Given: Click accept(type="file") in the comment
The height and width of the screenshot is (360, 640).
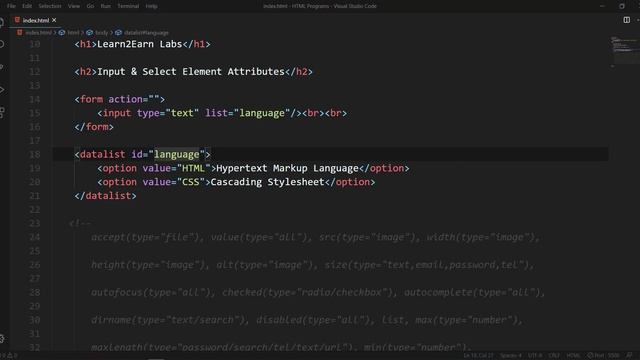Looking at the screenshot, I should (x=145, y=237).
